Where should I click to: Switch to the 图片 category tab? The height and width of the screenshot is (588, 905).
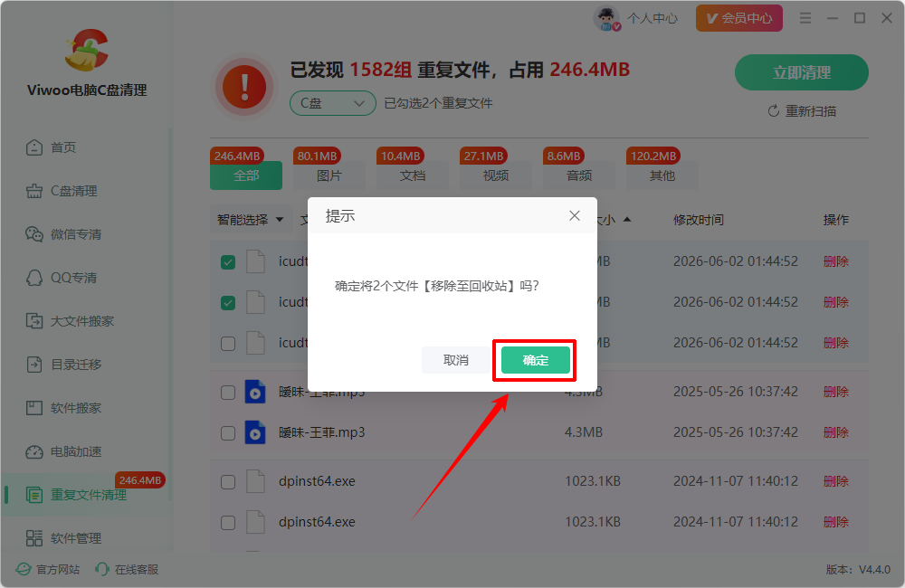[x=329, y=175]
